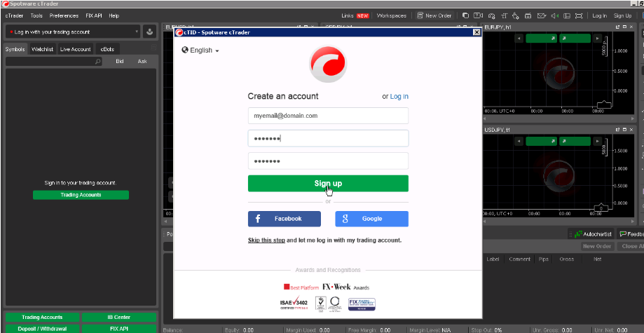This screenshot has height=333, width=644.
Task: Click left green sell button on USDJPY chart
Action: pos(541,141)
